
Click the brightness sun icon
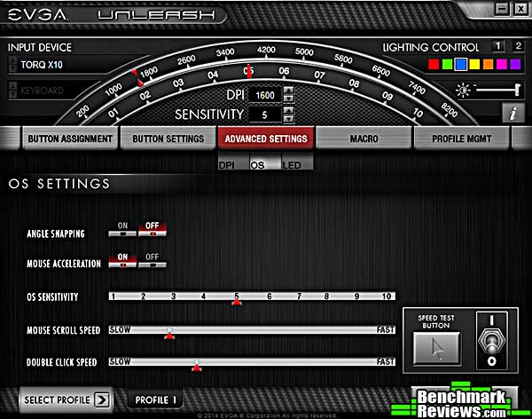coord(461,90)
